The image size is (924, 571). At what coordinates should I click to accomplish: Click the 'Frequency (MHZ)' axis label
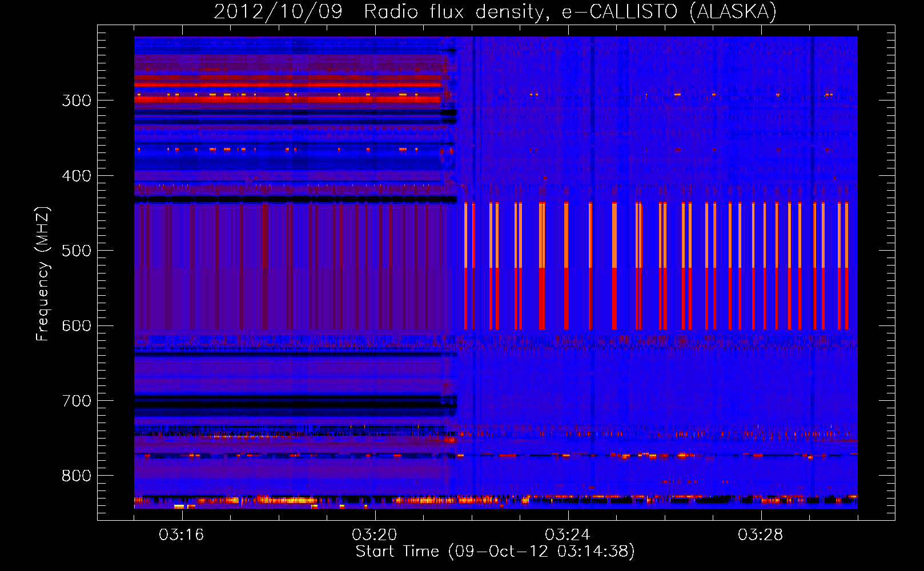(x=42, y=274)
